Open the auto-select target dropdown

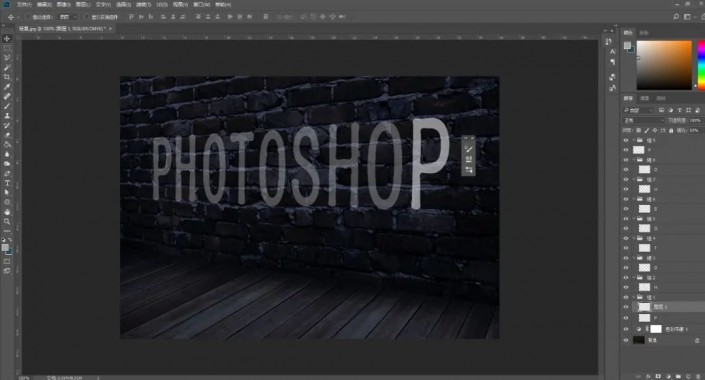tap(68, 17)
